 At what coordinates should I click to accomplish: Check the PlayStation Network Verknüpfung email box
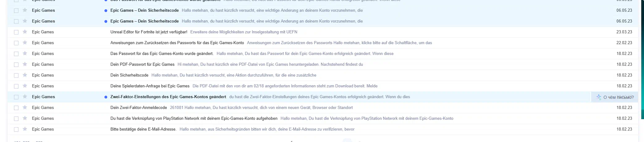click(x=16, y=119)
